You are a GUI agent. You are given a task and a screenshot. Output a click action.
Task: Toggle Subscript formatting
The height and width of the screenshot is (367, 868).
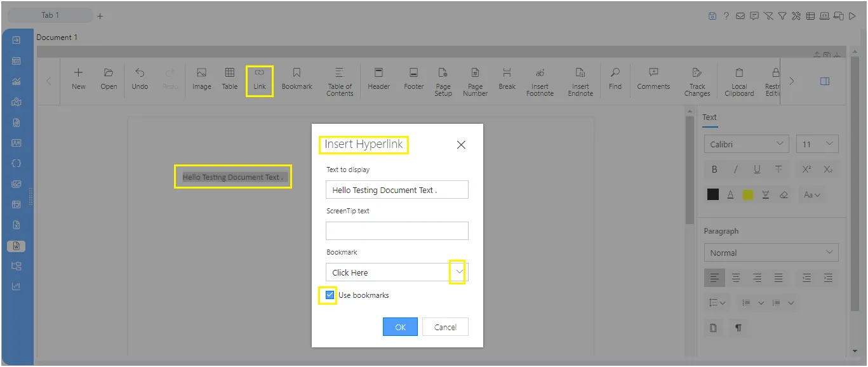pos(828,170)
